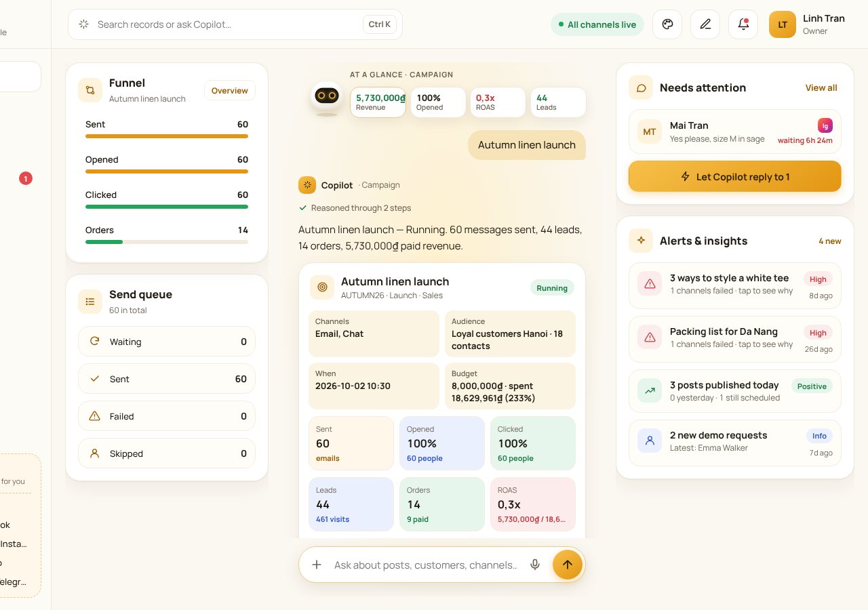
Task: Click the Copilot robot mascot
Action: click(x=327, y=98)
